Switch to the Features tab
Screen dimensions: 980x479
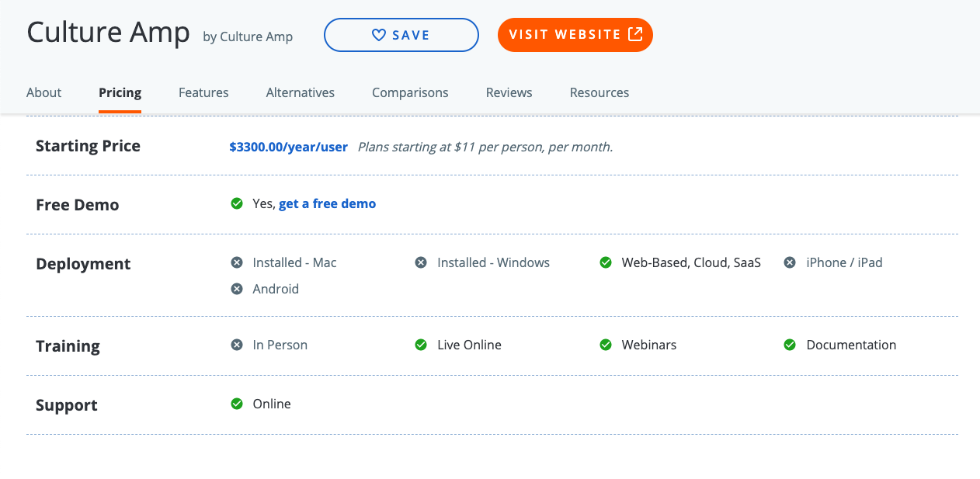pos(203,92)
